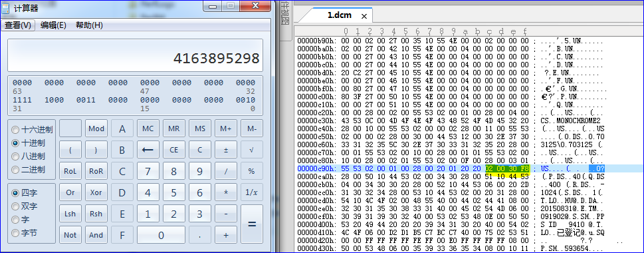This screenshot has height=253, width=644.
Task: Click the number 2 key
Action: (x=173, y=214)
